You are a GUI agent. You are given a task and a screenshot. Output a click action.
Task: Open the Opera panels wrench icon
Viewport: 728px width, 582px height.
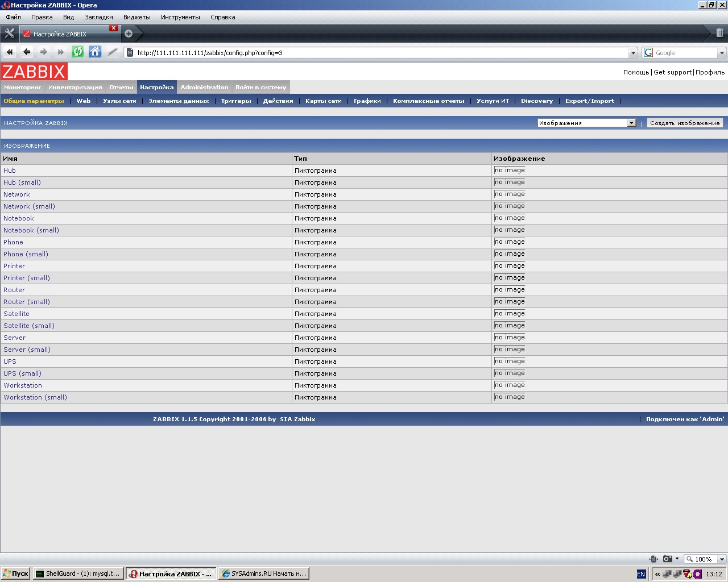click(x=9, y=33)
